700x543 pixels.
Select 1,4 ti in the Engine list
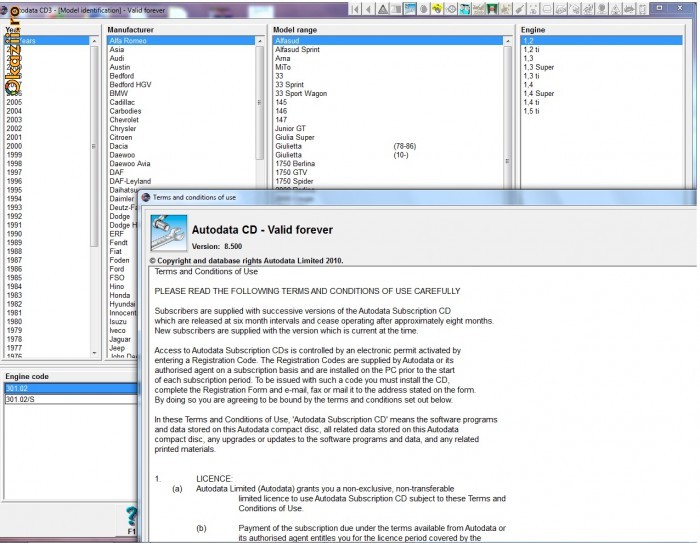[x=531, y=102]
